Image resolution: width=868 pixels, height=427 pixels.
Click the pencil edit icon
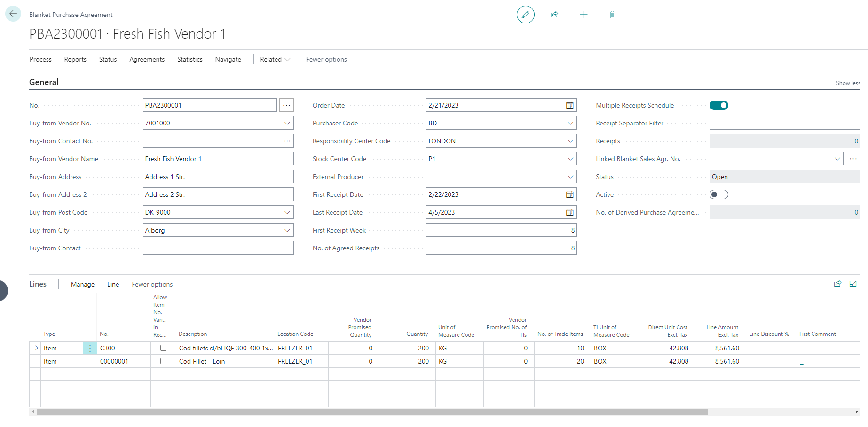click(525, 15)
